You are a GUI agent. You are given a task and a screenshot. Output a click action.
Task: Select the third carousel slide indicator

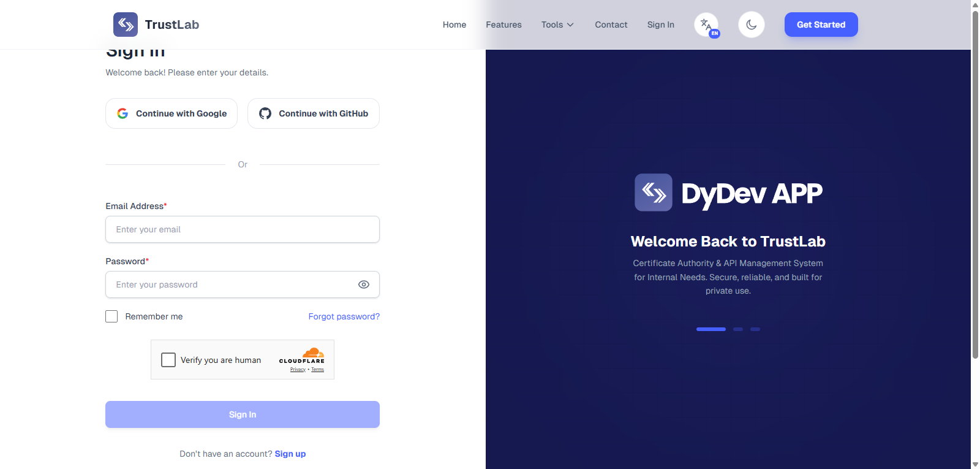755,329
